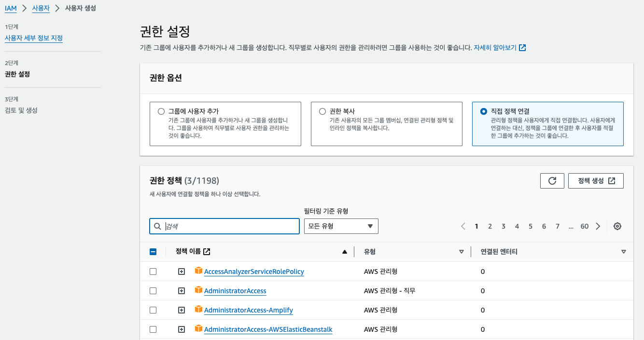Go to page 2 of policies
The width and height of the screenshot is (644, 340).
pos(490,226)
